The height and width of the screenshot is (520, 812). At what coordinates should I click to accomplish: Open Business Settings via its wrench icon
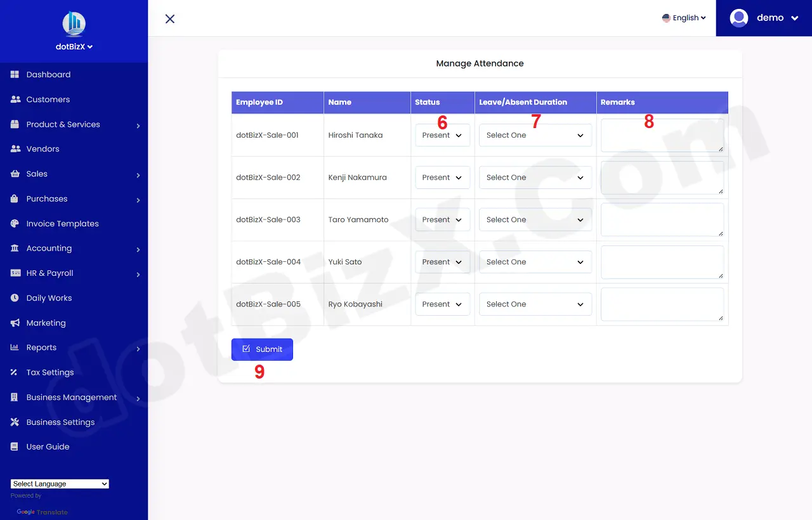(15, 422)
